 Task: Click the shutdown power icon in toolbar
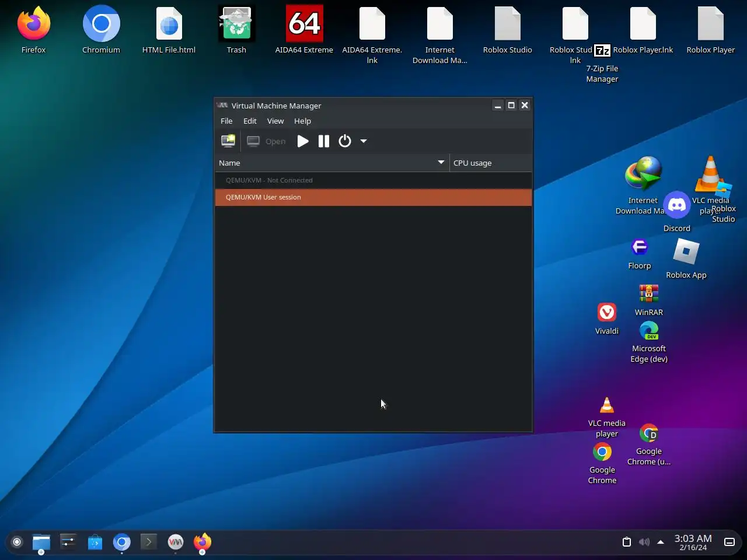point(345,141)
